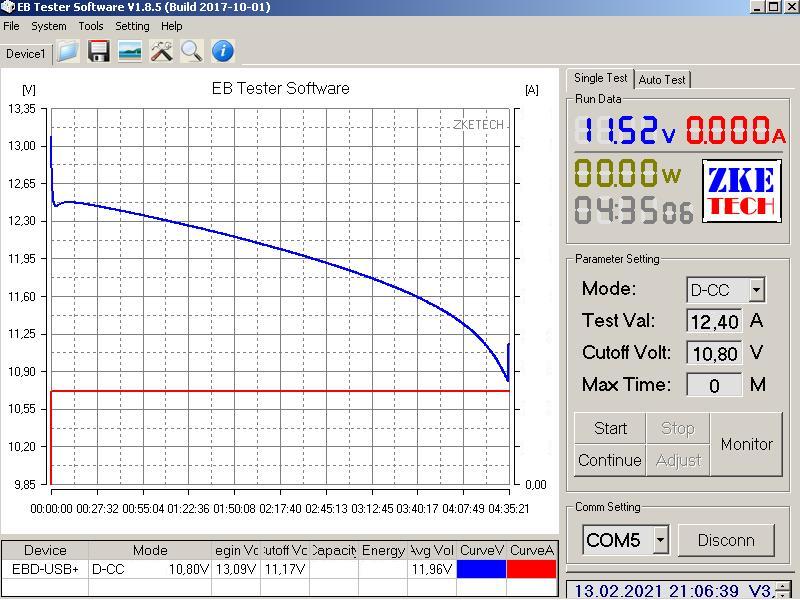
Task: Save curve image via picture icon
Action: [130, 52]
